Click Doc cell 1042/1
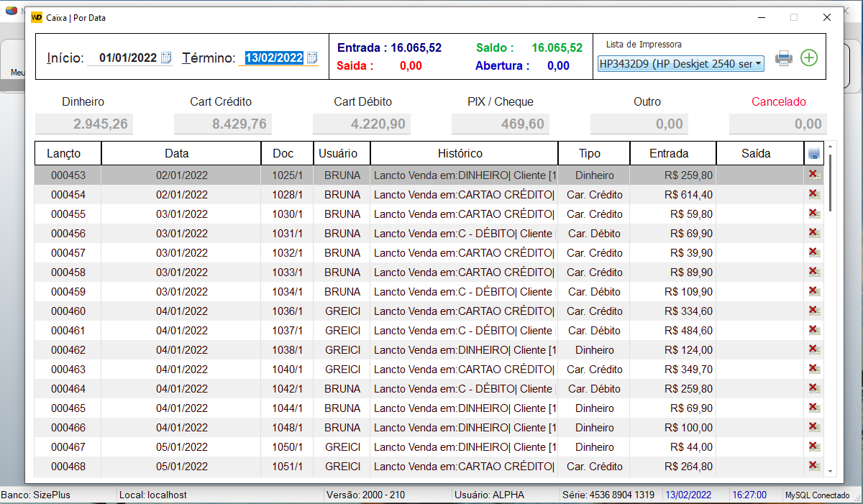Viewport: 863px width, 504px height. point(288,389)
